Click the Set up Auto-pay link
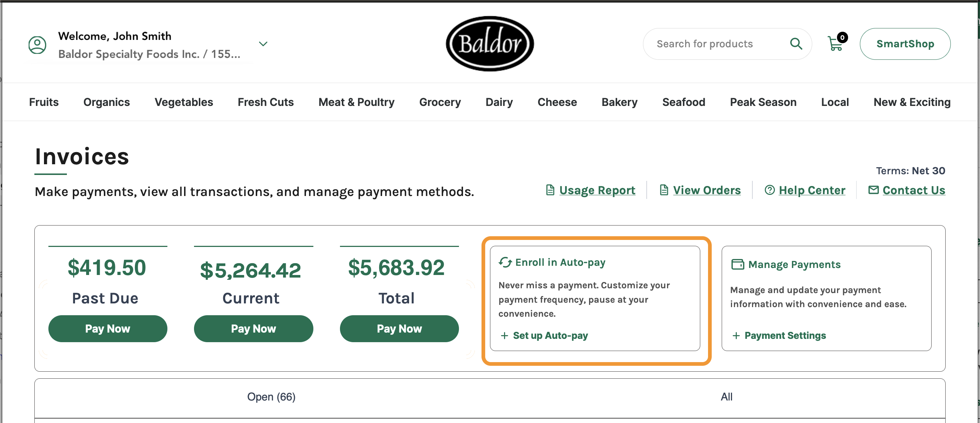This screenshot has width=980, height=423. pyautogui.click(x=550, y=335)
